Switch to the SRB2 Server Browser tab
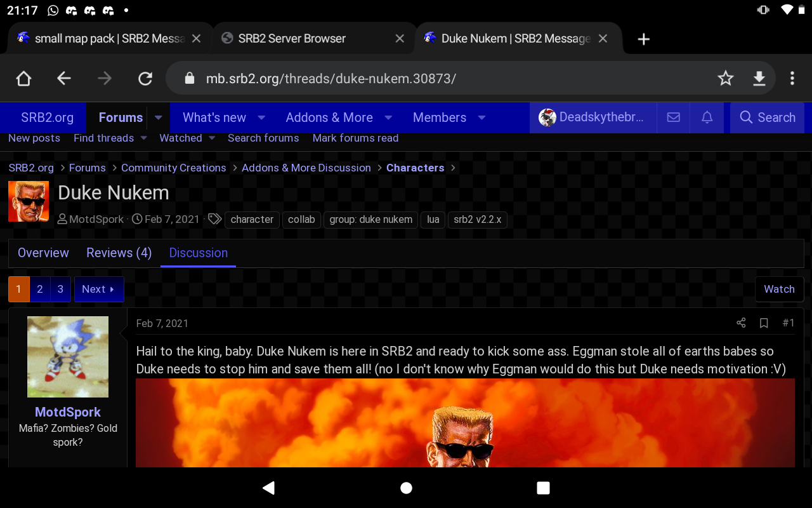Viewport: 812px width, 508px height. click(x=313, y=39)
